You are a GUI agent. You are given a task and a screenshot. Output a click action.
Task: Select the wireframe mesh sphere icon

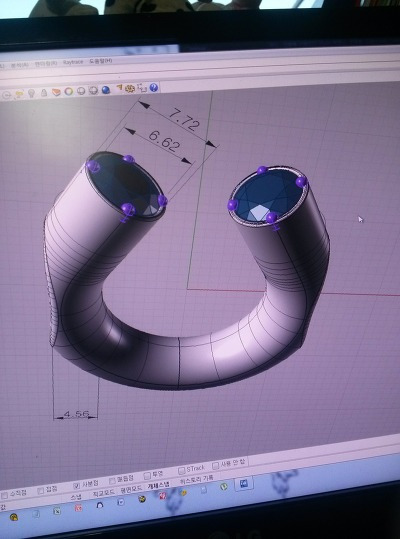coord(93,90)
